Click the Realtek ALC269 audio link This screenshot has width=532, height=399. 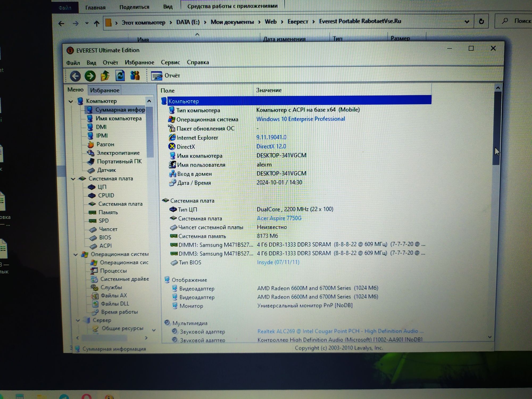340,331
